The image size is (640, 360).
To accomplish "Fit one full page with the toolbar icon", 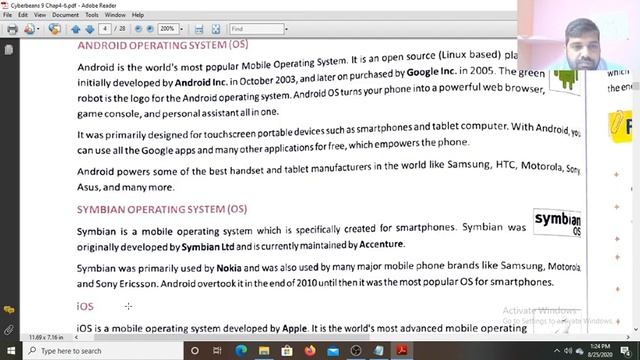I will click(216, 29).
